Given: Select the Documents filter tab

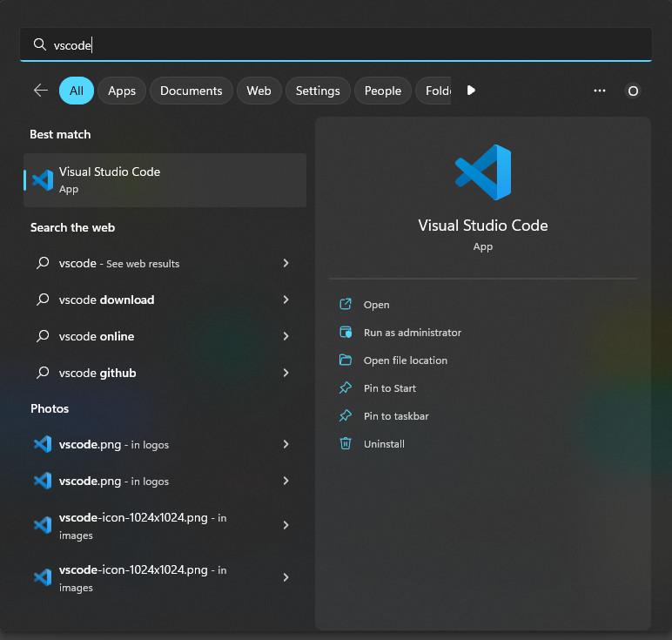Looking at the screenshot, I should click(191, 91).
